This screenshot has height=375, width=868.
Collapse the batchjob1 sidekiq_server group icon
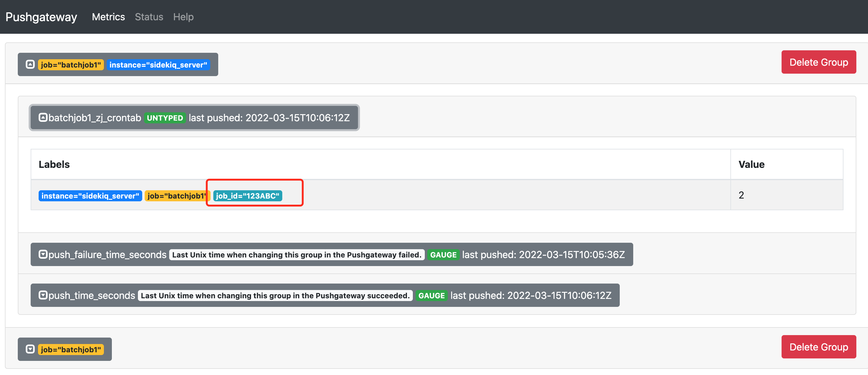(30, 64)
